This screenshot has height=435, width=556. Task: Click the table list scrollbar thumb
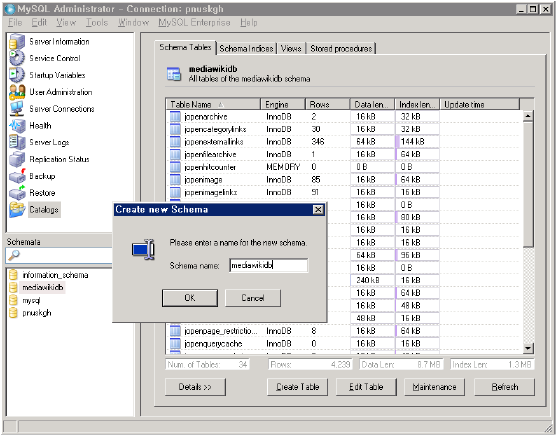click(x=528, y=184)
